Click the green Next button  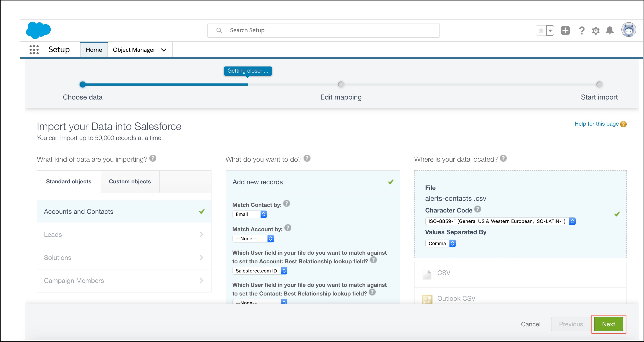click(608, 324)
